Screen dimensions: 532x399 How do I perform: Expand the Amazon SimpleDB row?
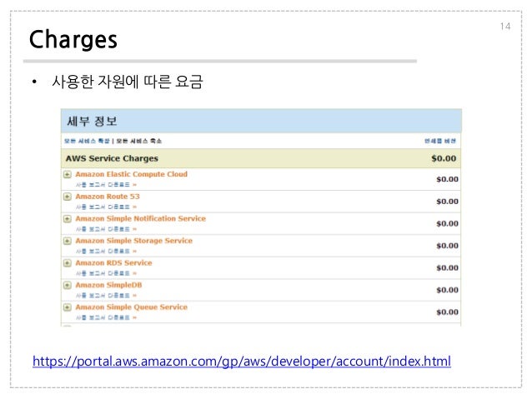coord(68,285)
